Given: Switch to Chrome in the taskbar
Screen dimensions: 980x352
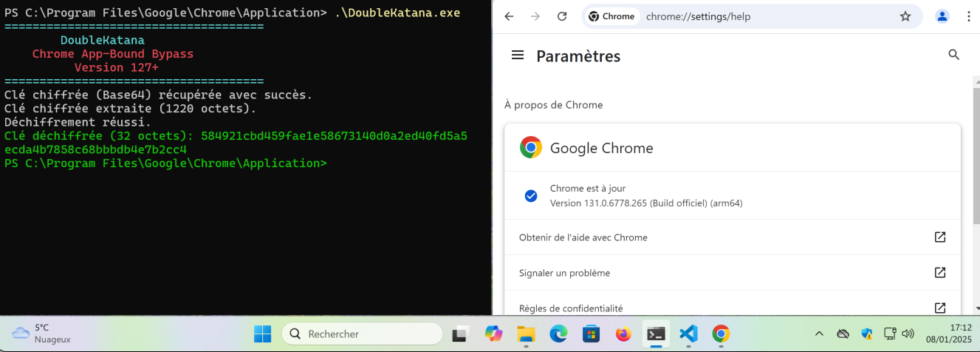Looking at the screenshot, I should pos(721,334).
